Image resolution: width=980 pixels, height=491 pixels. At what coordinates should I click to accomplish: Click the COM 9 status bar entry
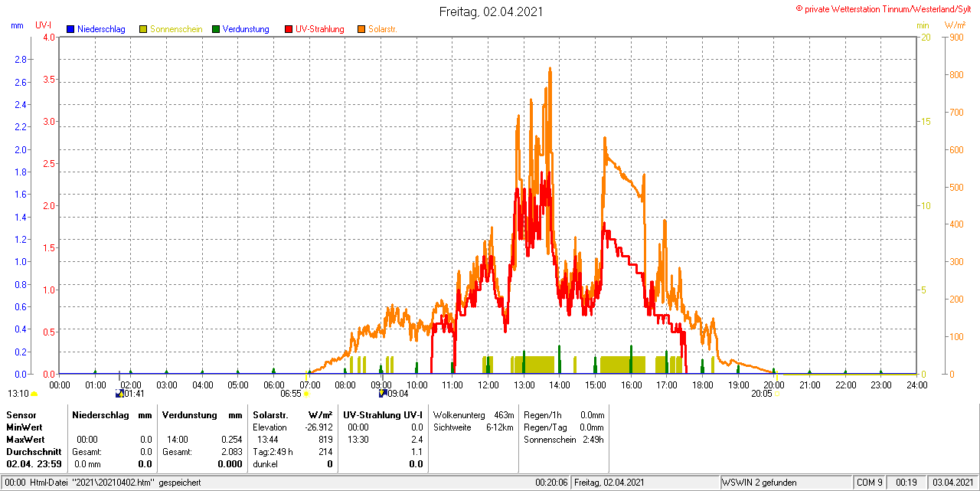[870, 483]
